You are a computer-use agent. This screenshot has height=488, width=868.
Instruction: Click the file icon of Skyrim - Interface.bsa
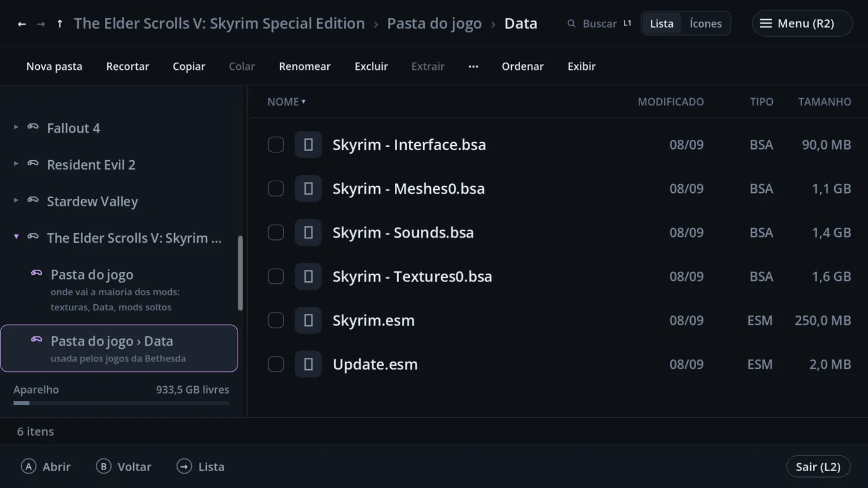click(x=308, y=145)
